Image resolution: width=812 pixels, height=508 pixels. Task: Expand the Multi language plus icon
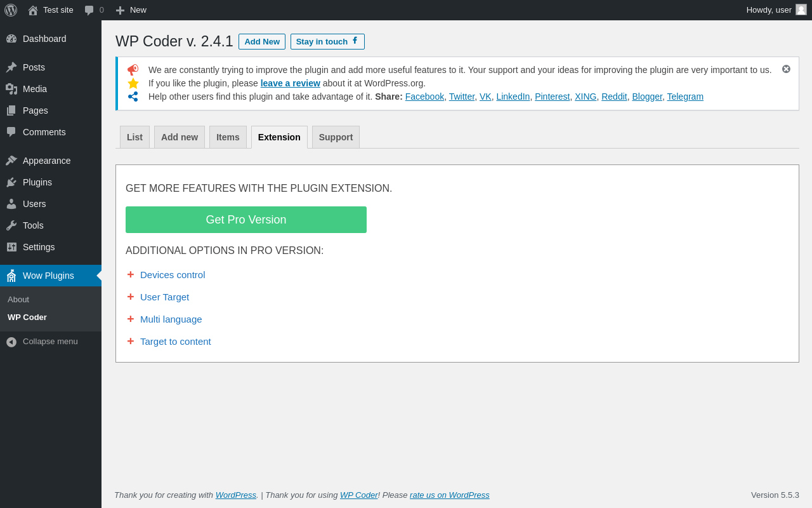point(131,319)
